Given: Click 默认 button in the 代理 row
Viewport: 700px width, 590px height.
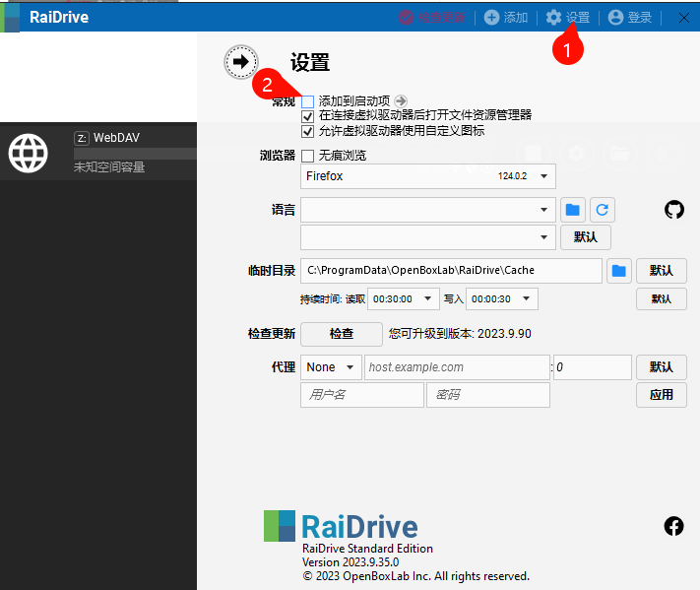Looking at the screenshot, I should (662, 367).
